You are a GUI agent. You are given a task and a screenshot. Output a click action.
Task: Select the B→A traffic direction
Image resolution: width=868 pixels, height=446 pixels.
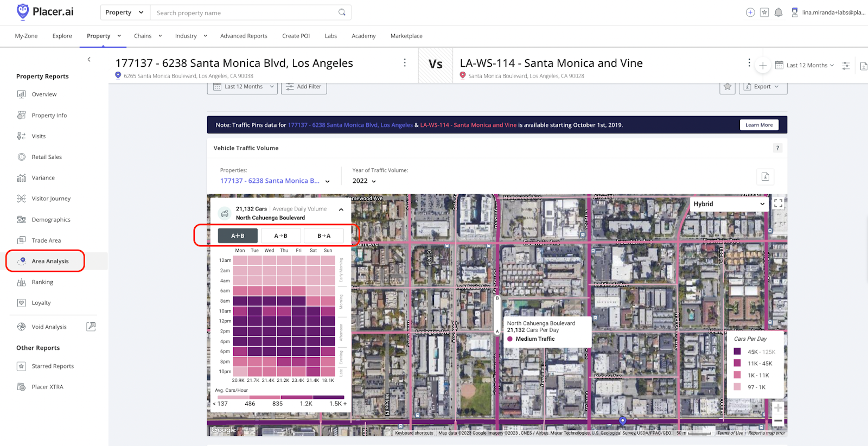[324, 236]
